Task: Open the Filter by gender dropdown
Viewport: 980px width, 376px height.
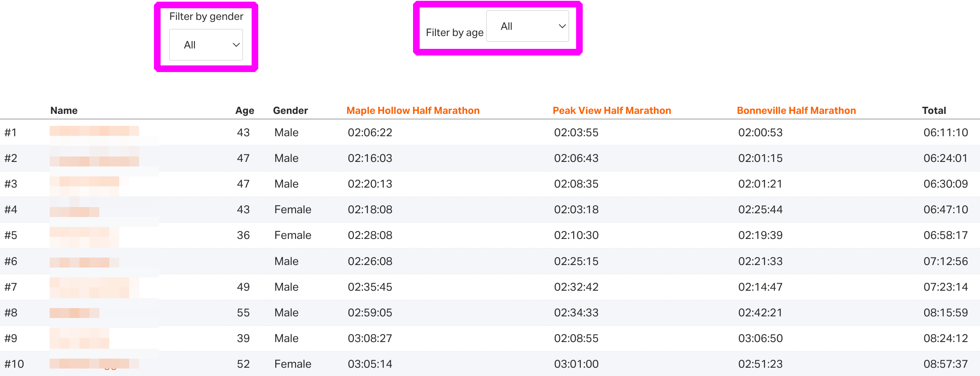Action: [206, 45]
